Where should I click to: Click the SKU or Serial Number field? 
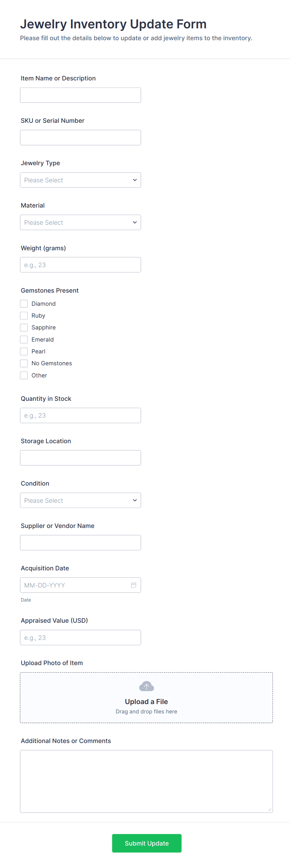click(80, 138)
